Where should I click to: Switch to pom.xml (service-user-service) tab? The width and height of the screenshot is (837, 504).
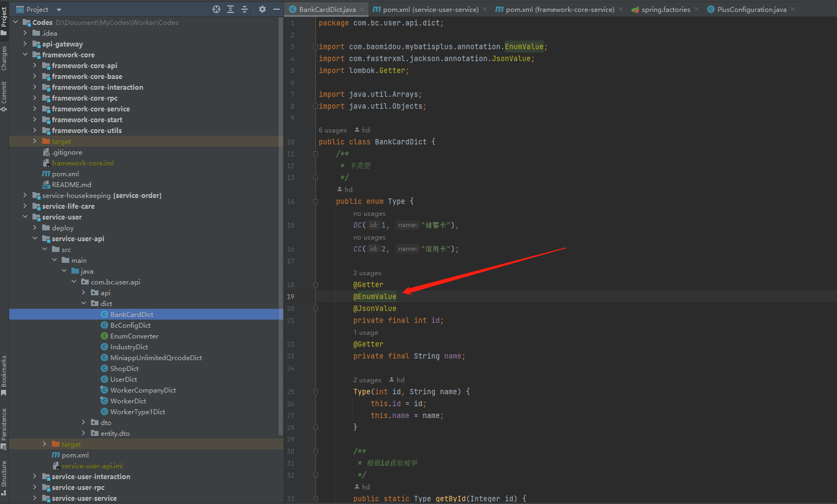(x=431, y=9)
